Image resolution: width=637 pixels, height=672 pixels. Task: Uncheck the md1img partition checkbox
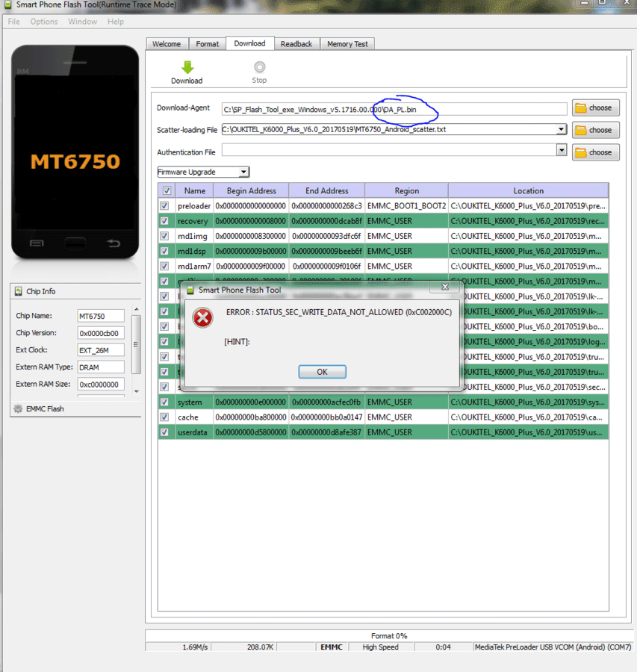point(164,236)
